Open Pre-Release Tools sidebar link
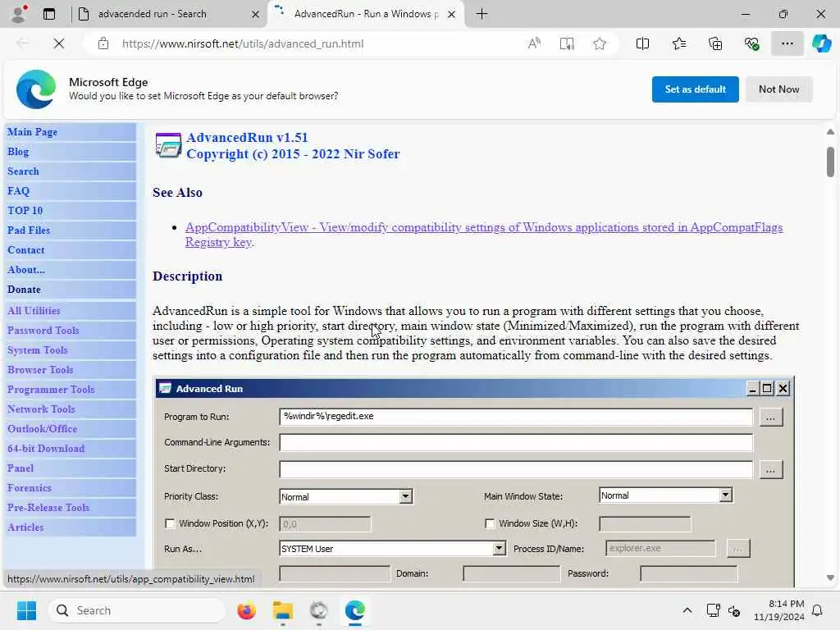840x630 pixels. (48, 508)
